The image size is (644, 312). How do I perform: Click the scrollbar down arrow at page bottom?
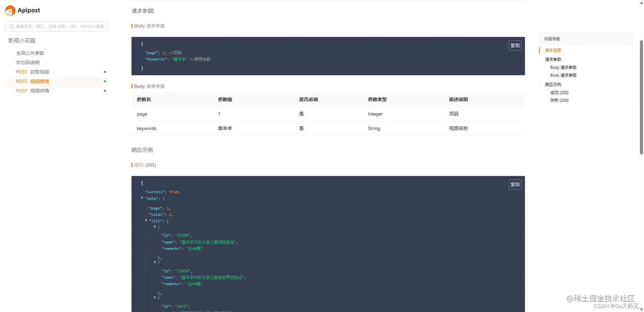coord(641,309)
